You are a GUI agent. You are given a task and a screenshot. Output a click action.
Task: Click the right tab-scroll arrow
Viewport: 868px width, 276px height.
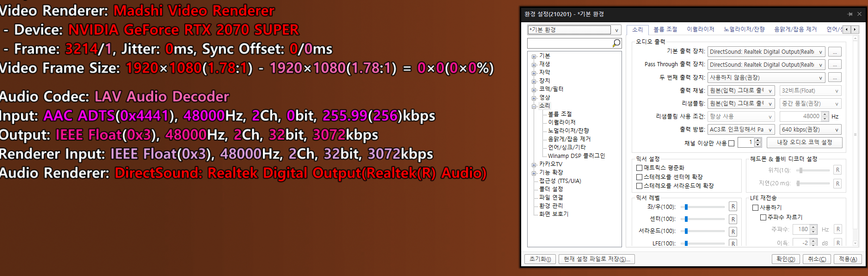tap(855, 29)
